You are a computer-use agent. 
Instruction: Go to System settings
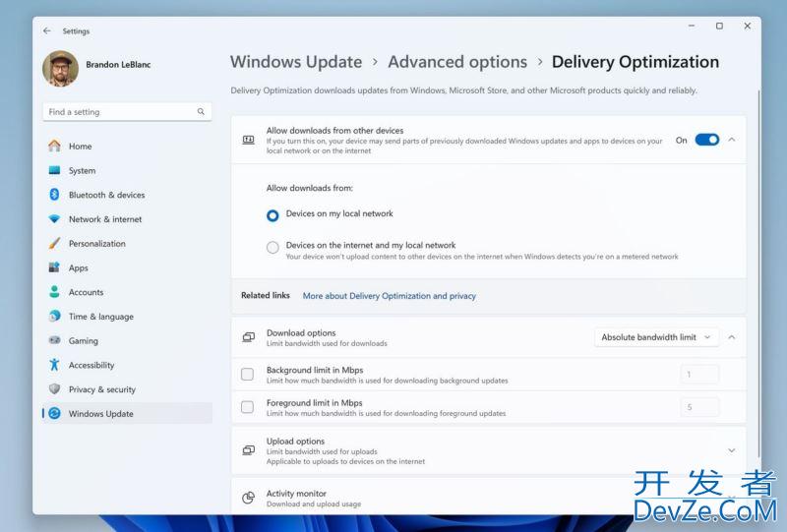pyautogui.click(x=82, y=171)
